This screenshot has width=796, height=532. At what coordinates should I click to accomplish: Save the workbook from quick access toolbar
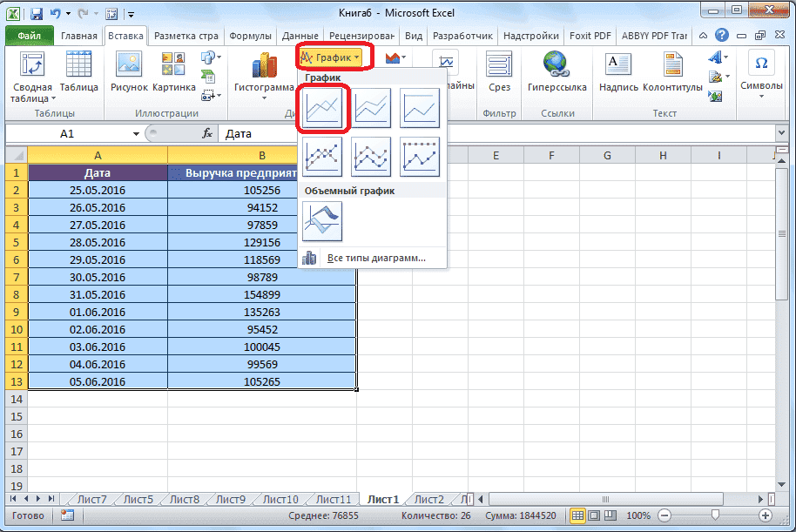(37, 14)
